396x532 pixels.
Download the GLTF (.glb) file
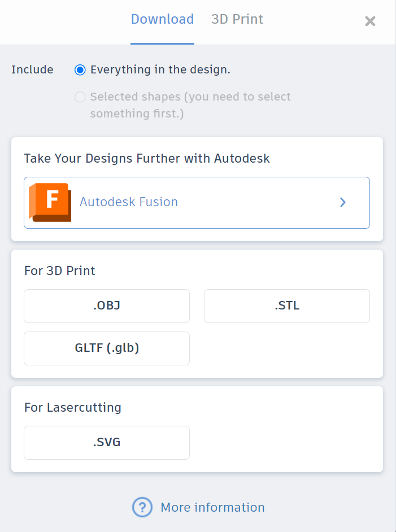coord(107,348)
